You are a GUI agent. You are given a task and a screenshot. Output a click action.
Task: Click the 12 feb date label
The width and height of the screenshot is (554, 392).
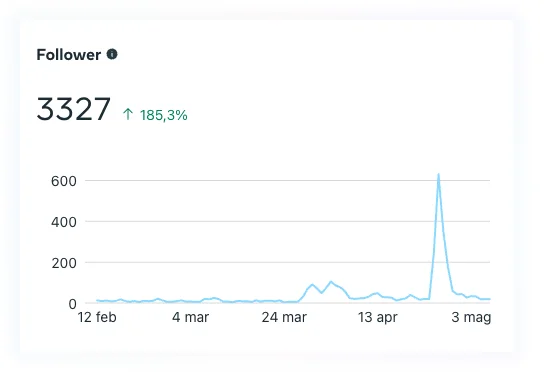click(x=97, y=317)
